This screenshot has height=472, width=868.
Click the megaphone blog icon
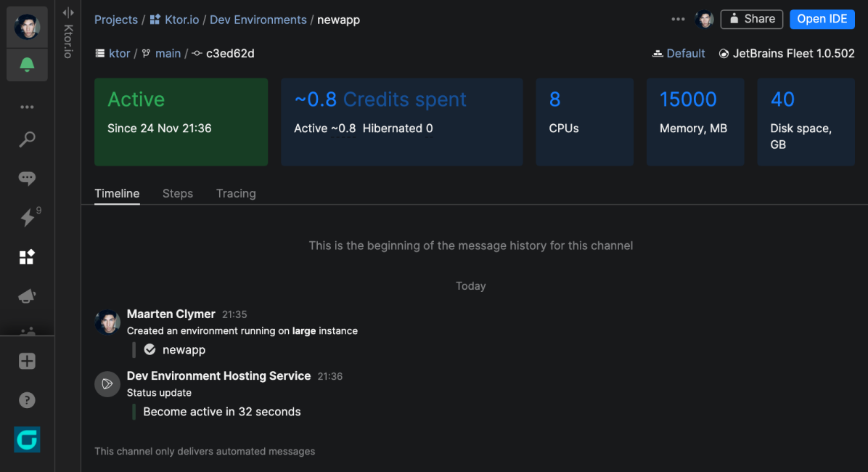point(27,296)
